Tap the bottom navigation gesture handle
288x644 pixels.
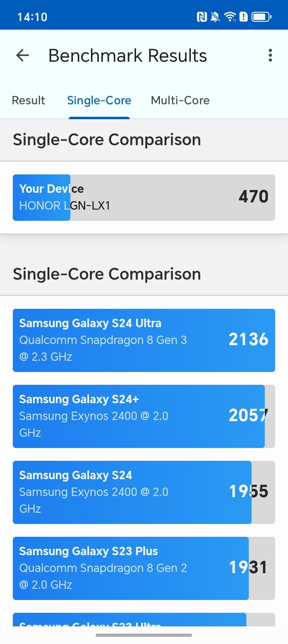click(144, 635)
